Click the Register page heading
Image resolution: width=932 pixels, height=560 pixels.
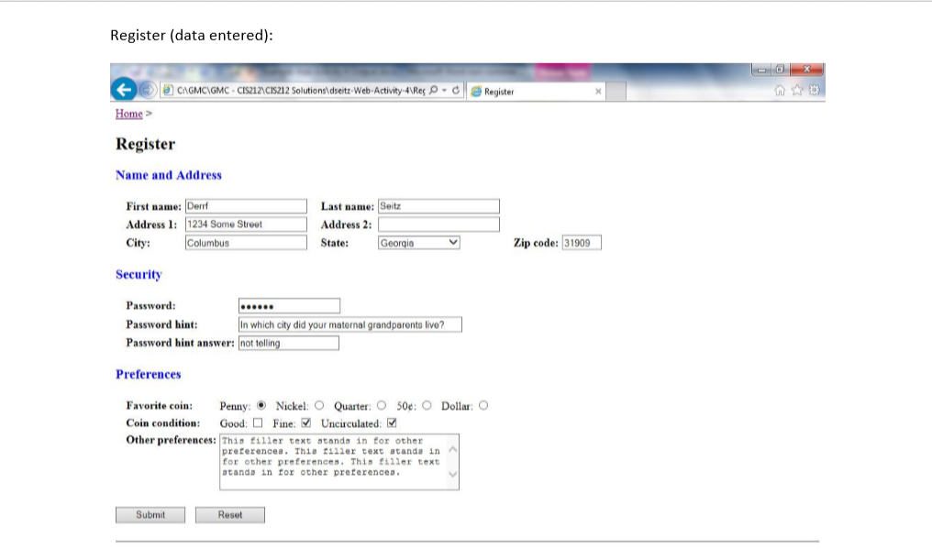point(146,144)
